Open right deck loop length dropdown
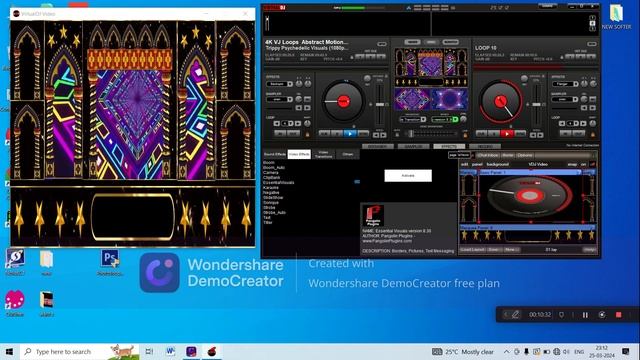 (x=576, y=123)
